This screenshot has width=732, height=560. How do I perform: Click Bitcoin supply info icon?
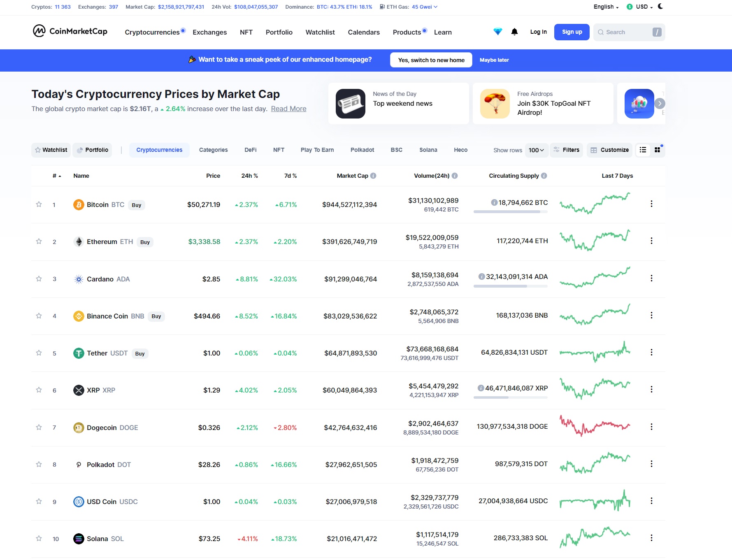tap(494, 202)
